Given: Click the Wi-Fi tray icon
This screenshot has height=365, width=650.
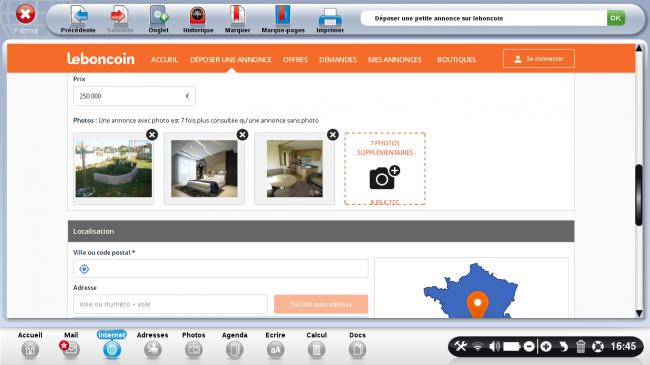Looking at the screenshot, I should point(478,346).
